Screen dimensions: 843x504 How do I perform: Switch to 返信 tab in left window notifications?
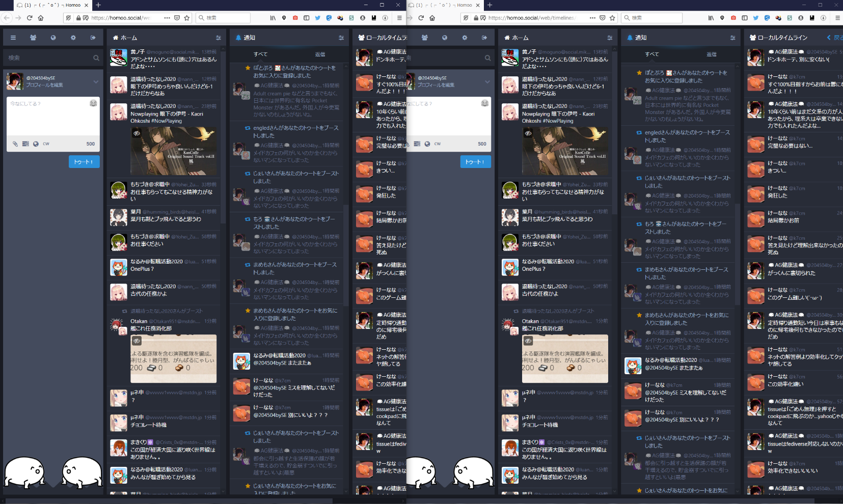(x=320, y=54)
